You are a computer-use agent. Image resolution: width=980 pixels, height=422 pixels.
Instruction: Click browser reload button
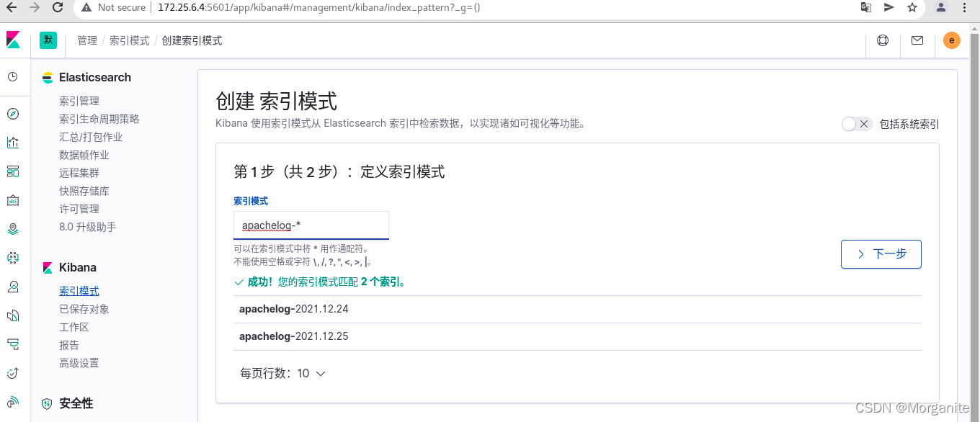(58, 7)
